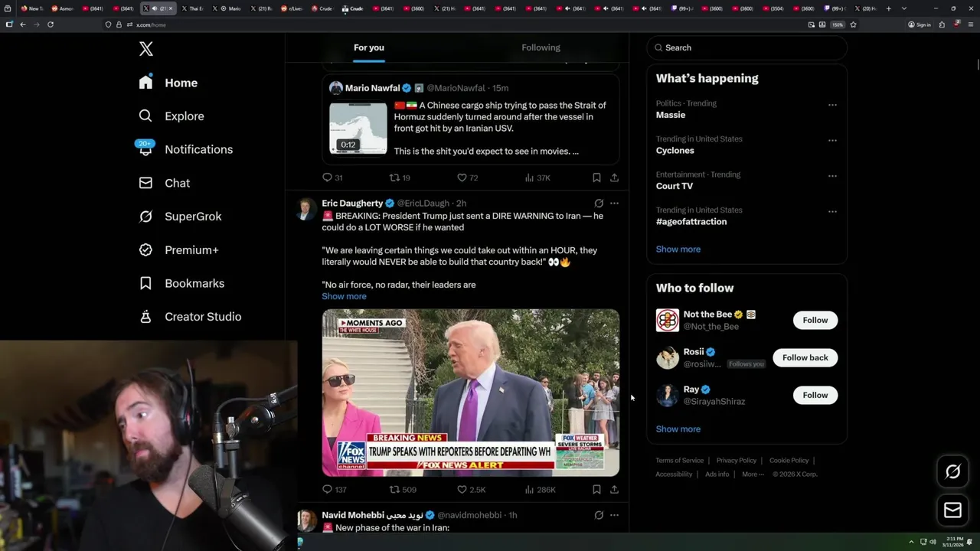Viewport: 980px width, 551px height.
Task: Open SuperGrok in the sidebar
Action: pos(180,217)
